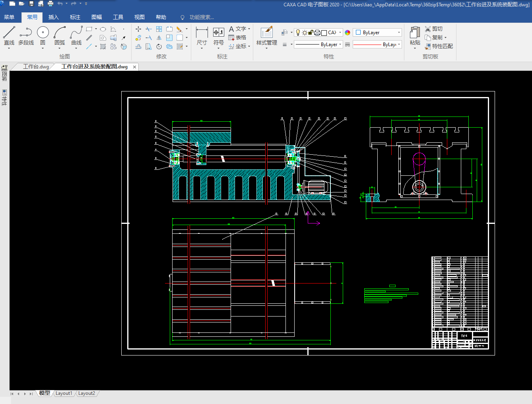Screen dimensions: 532x404
Task: Toggle the layer lightbulb on/off icon
Action: click(x=298, y=33)
